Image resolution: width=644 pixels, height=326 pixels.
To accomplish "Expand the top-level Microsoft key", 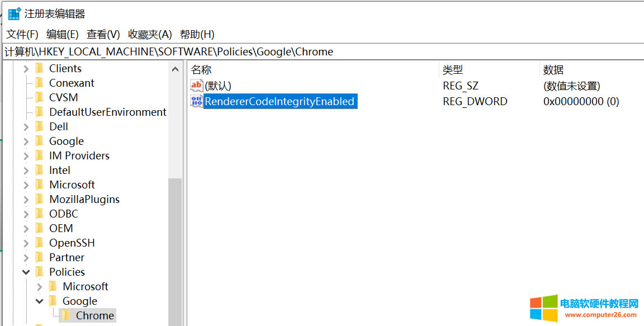I will coord(26,185).
